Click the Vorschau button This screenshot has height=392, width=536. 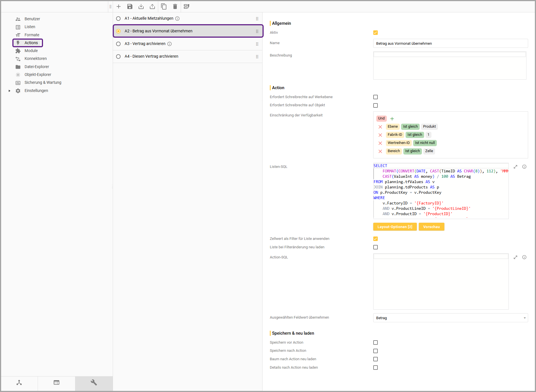point(431,227)
